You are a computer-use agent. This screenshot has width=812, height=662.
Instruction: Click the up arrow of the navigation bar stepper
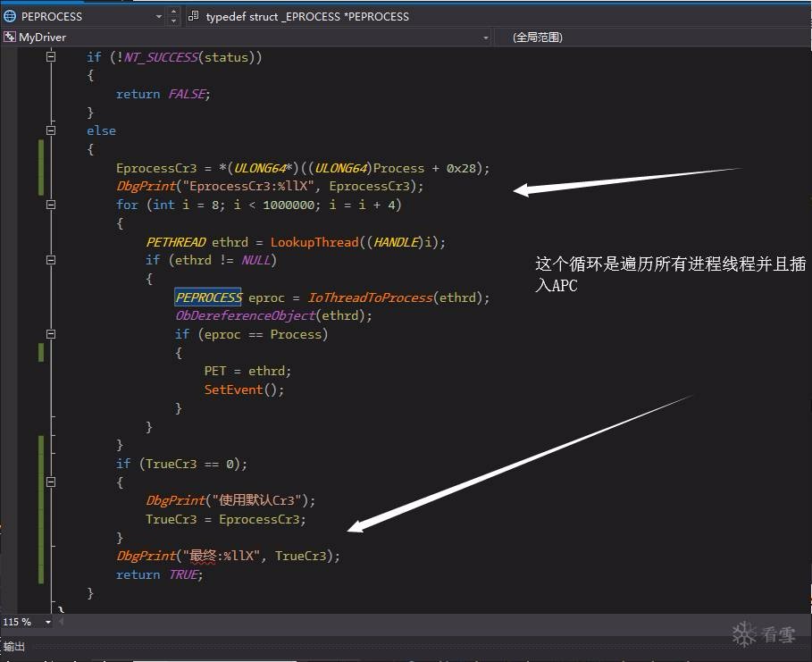pos(173,12)
